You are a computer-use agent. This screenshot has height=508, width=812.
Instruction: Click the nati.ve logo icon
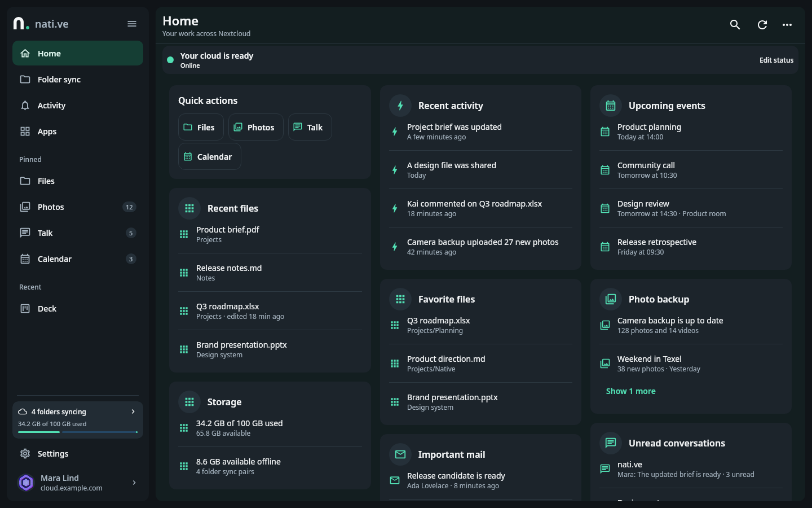[x=21, y=24]
